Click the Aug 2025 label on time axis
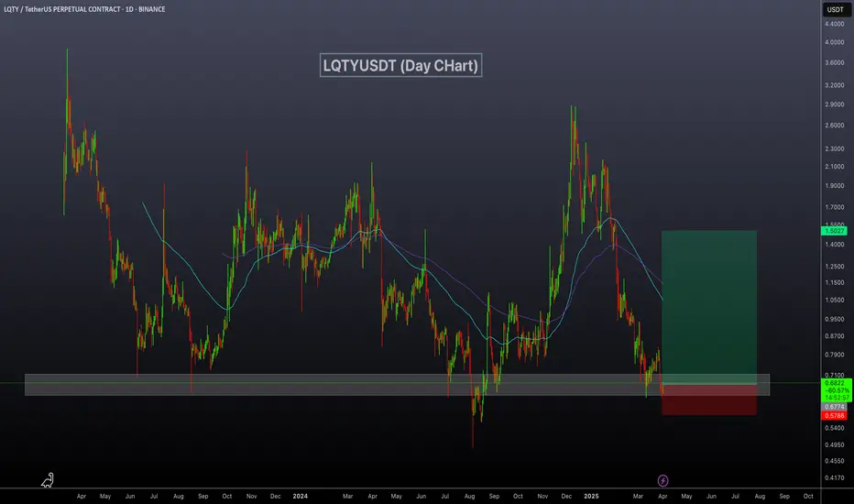This screenshot has width=854, height=504. pos(760,497)
